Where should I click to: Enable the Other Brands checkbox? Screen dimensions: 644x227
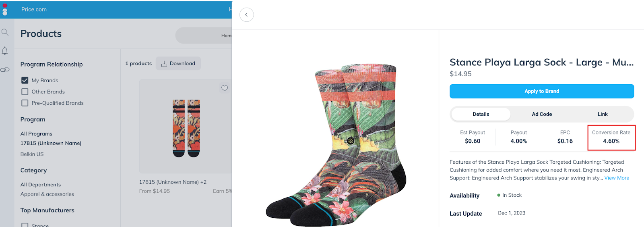[x=25, y=92]
